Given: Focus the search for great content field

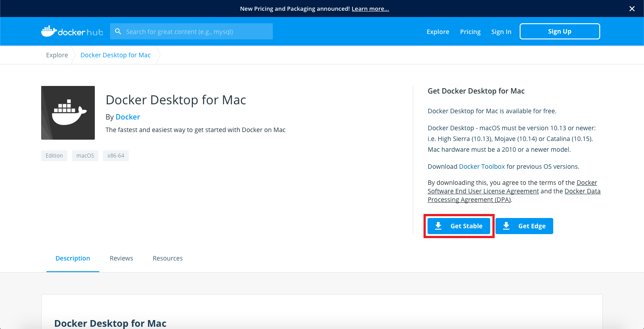Looking at the screenshot, I should [191, 31].
